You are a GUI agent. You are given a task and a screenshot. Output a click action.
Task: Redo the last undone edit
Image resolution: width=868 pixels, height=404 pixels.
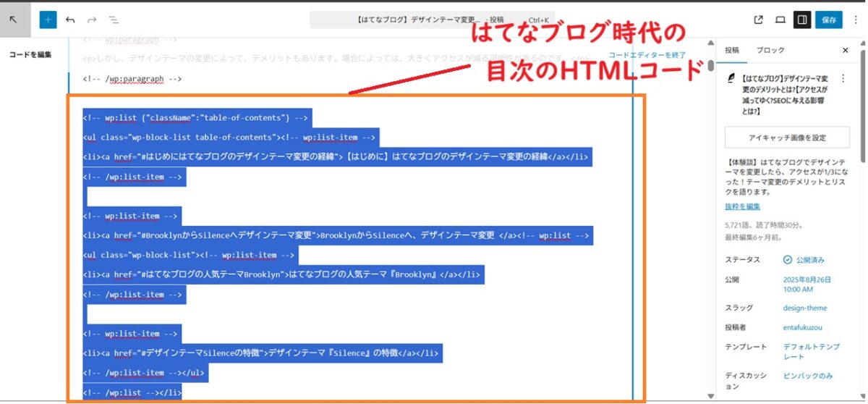(x=92, y=20)
